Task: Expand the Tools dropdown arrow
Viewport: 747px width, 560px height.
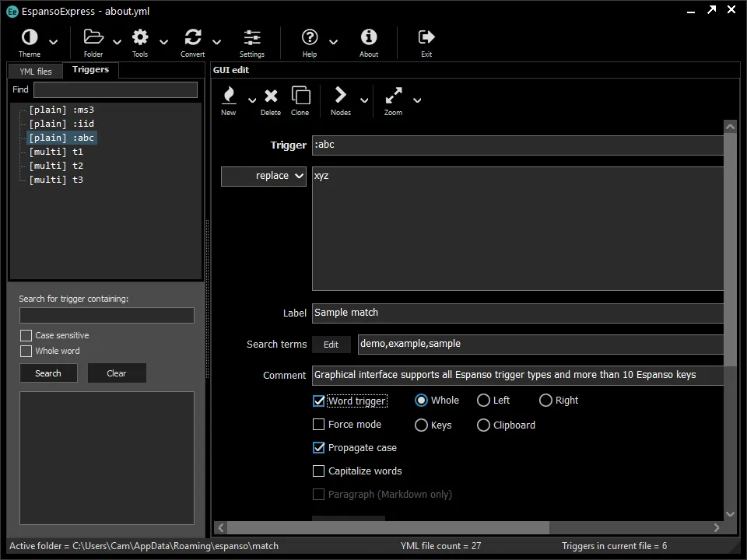Action: click(x=164, y=42)
